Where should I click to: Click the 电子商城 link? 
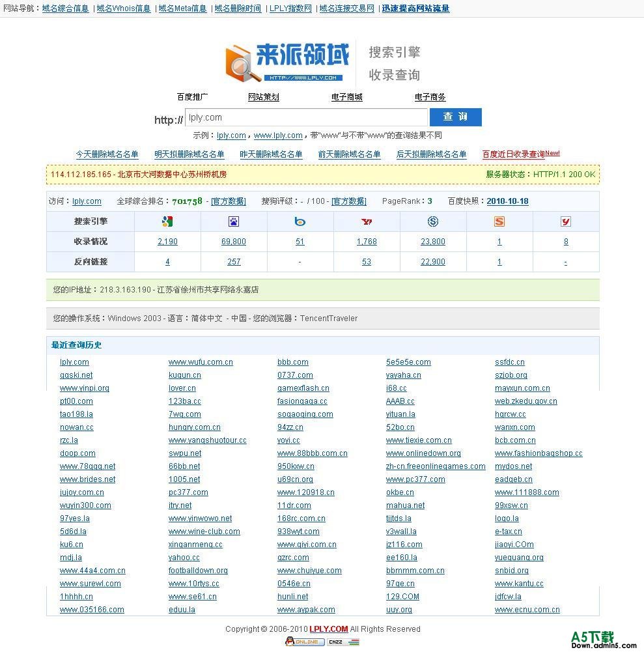click(346, 97)
